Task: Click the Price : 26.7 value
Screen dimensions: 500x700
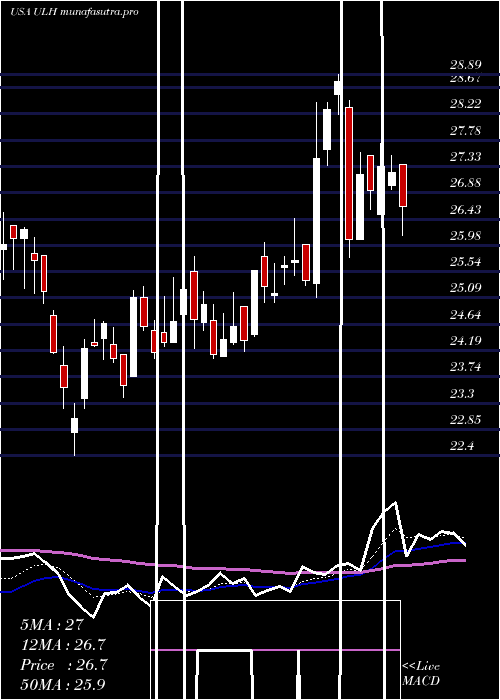Action: [x=63, y=665]
